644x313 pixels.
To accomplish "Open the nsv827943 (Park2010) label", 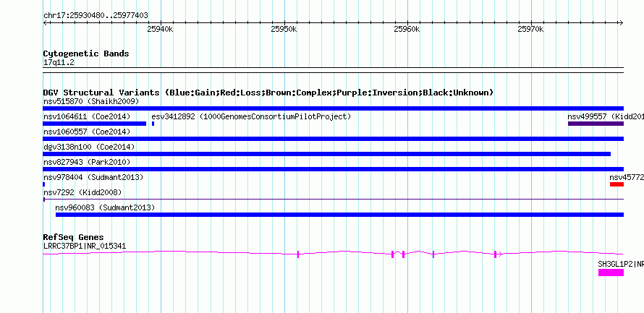I will (87, 162).
